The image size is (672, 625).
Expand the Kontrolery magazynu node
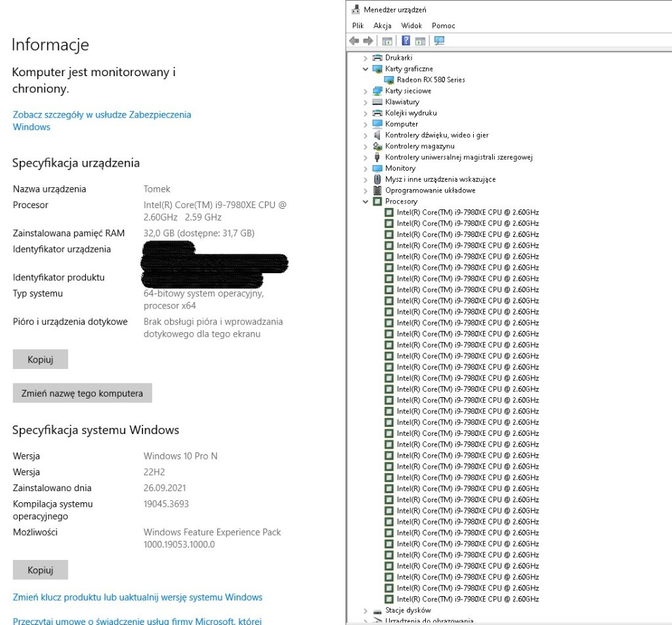click(365, 146)
